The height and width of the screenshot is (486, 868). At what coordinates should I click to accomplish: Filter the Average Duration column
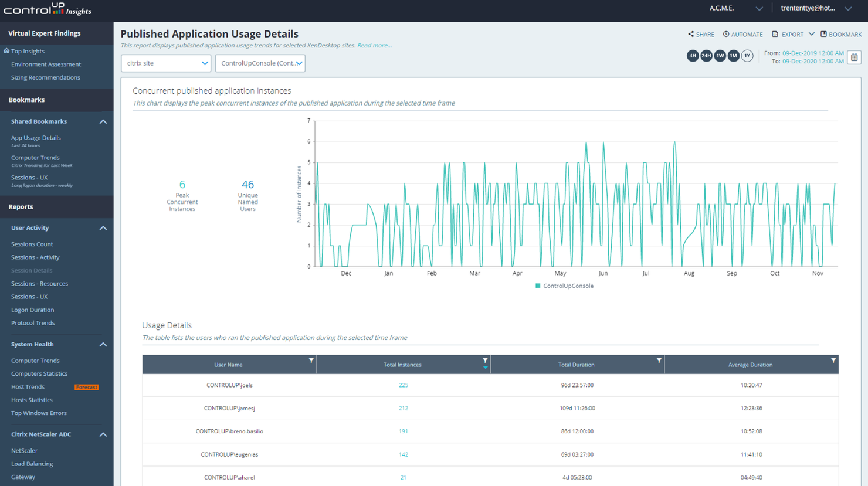pos(833,361)
